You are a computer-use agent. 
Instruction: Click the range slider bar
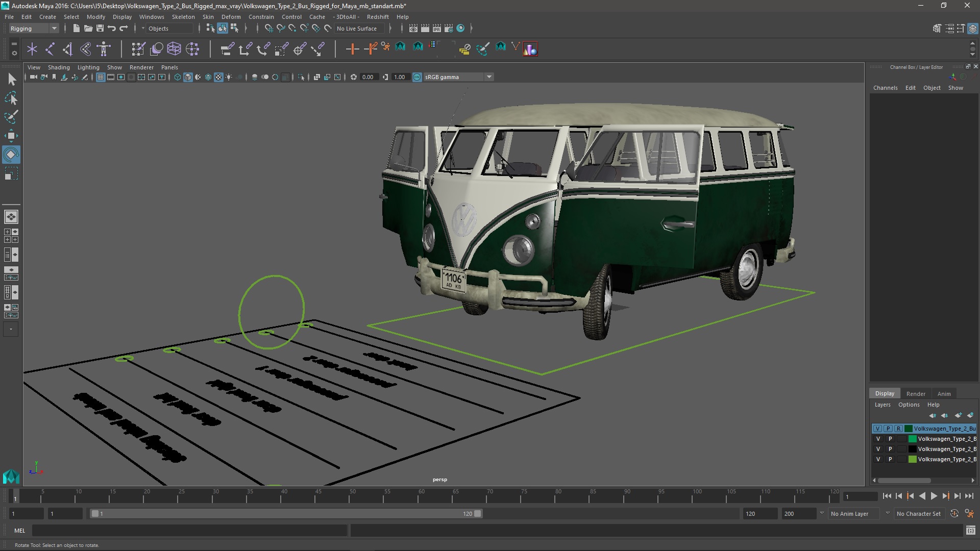coord(286,514)
